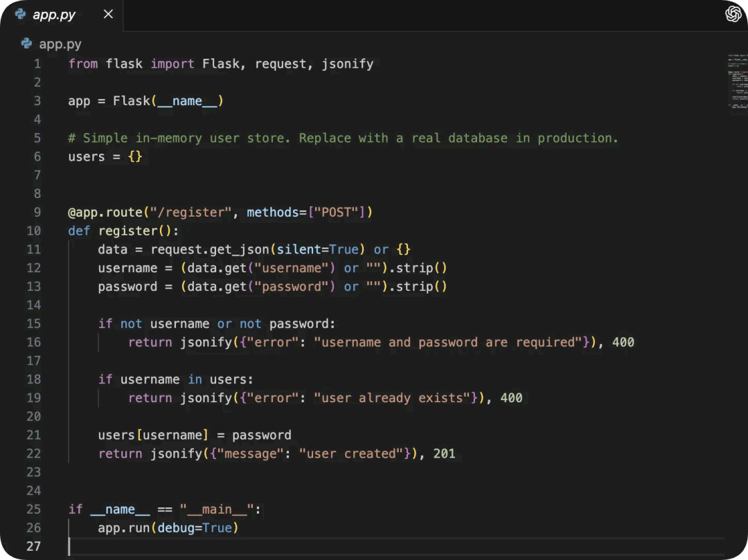This screenshot has height=560, width=748.
Task: Click line number 18 in the gutter
Action: [33, 379]
